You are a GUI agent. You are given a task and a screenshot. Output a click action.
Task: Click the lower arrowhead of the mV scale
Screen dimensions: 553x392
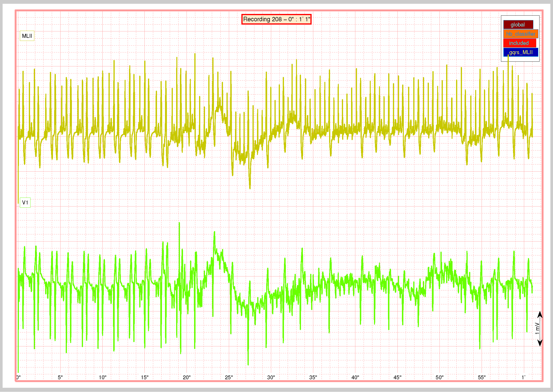540,343
